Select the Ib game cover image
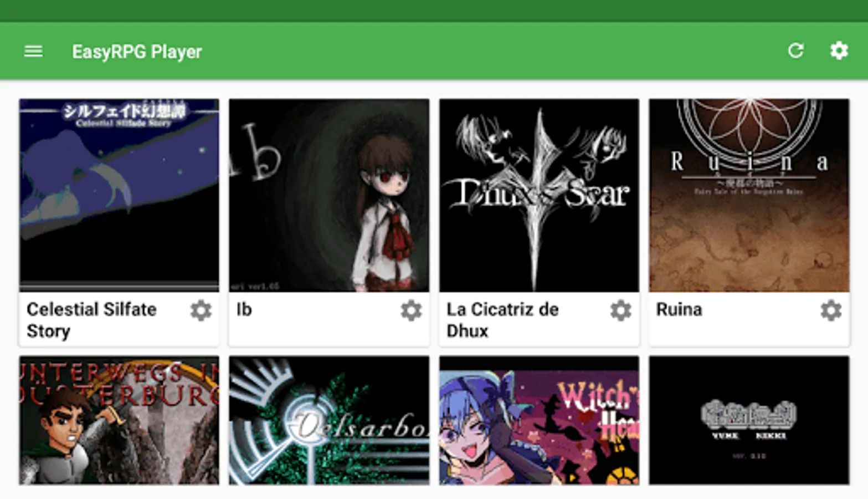 329,195
